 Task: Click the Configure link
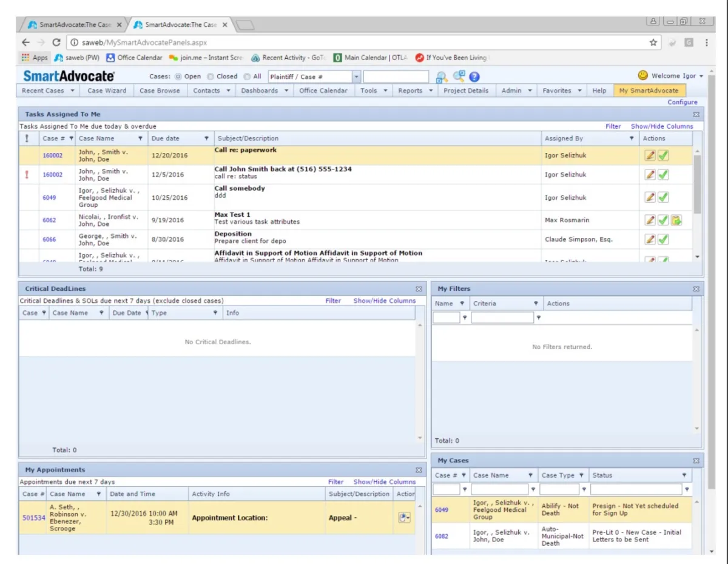pyautogui.click(x=682, y=102)
